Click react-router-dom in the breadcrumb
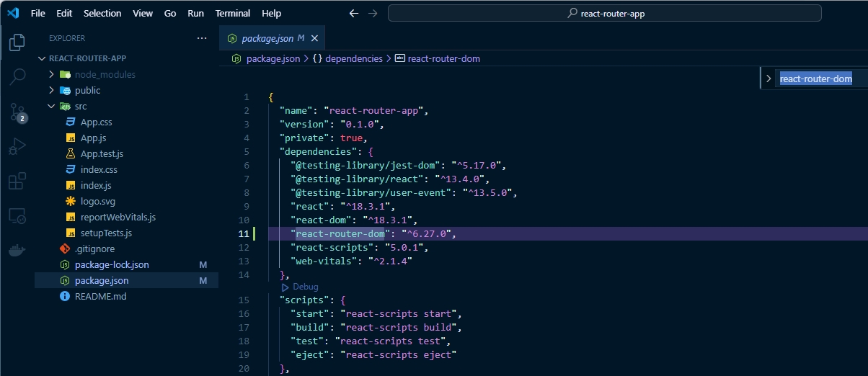 click(x=443, y=58)
